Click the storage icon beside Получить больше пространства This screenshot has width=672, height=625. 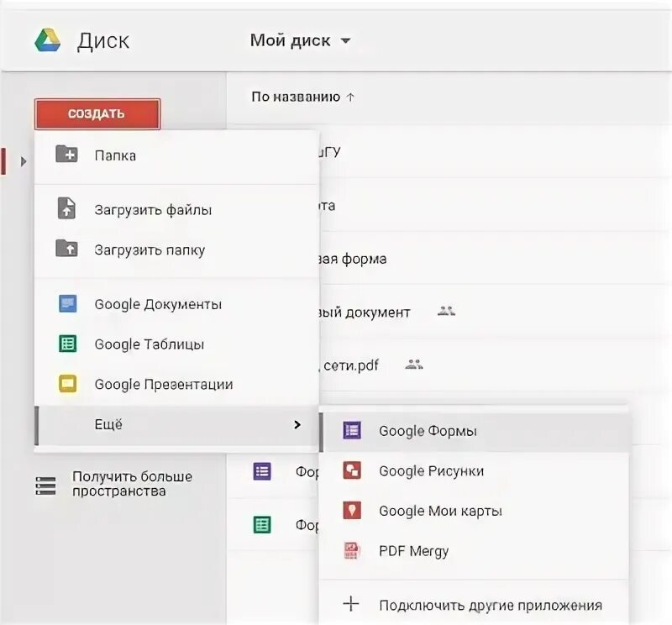coord(45,486)
